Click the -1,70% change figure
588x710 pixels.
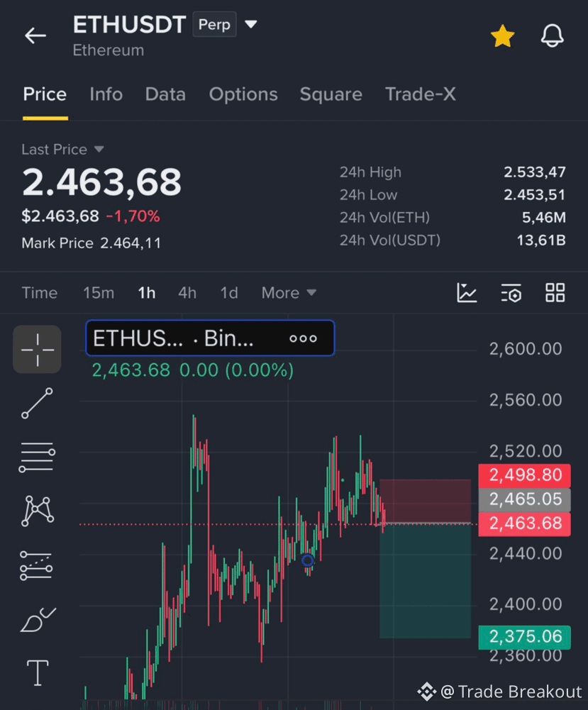click(x=133, y=216)
